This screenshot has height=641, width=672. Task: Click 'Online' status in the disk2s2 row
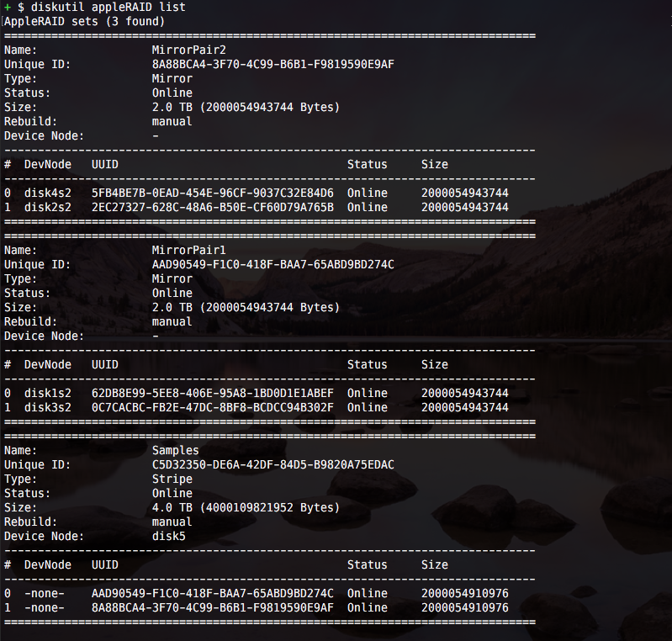[368, 207]
